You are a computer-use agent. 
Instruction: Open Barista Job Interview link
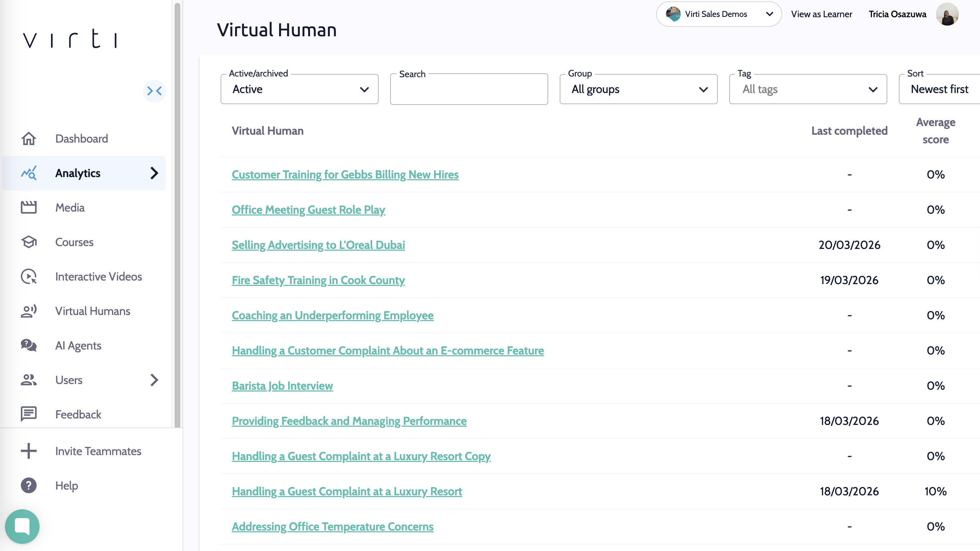pyautogui.click(x=282, y=385)
